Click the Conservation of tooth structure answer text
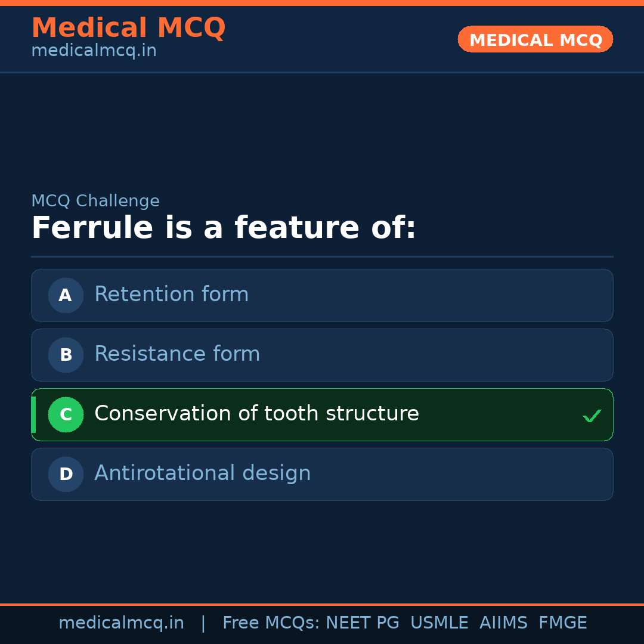644x644 pixels. [x=256, y=413]
